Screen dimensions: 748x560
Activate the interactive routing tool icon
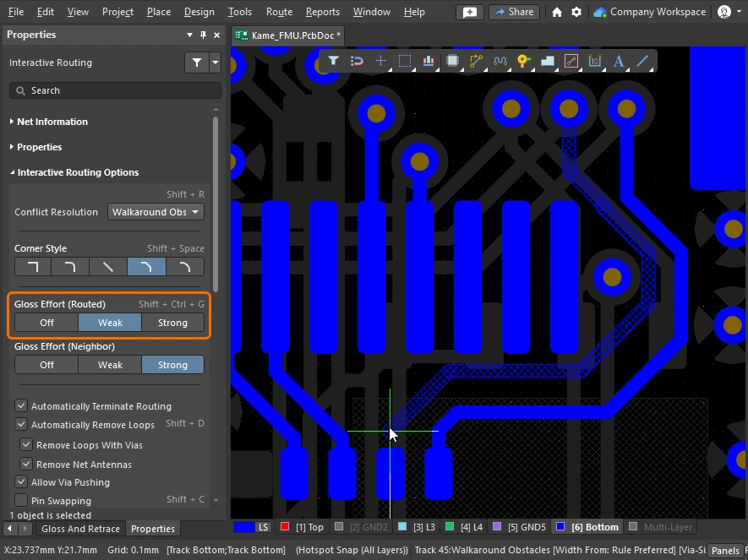point(476,61)
